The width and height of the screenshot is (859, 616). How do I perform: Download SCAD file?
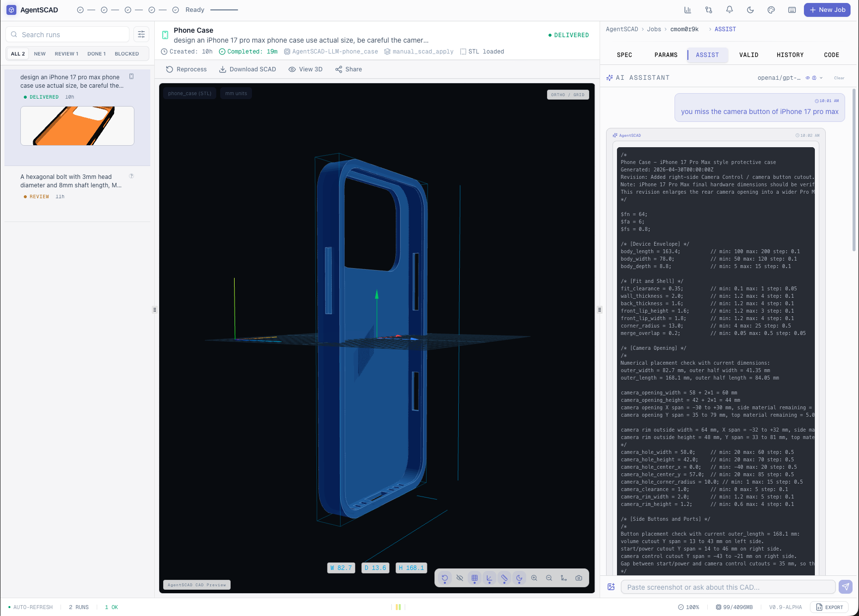(247, 69)
